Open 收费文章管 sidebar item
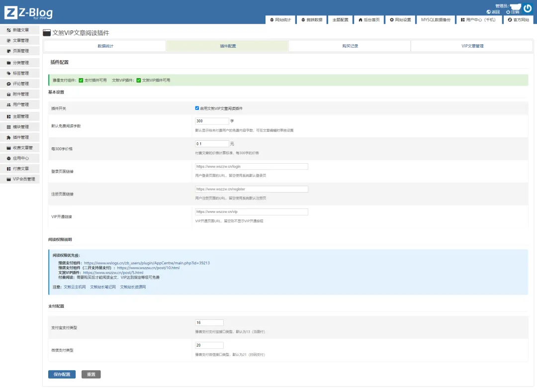 coord(20,148)
